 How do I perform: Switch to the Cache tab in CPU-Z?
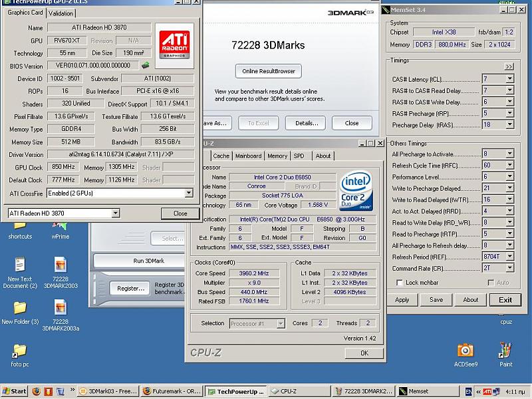tap(221, 156)
